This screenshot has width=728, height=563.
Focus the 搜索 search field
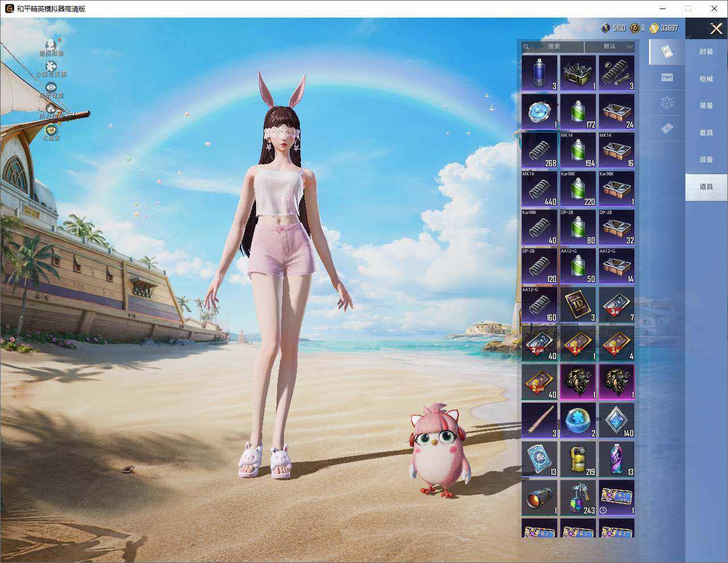coord(553,47)
